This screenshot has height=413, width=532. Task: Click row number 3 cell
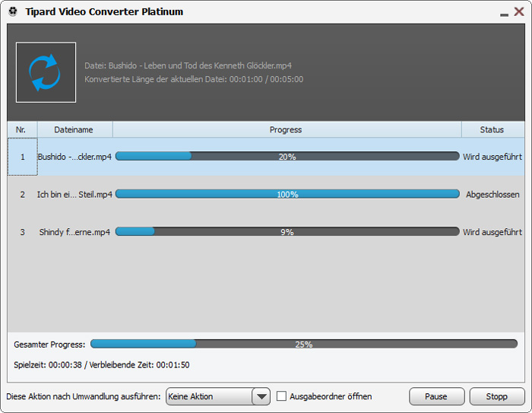(x=22, y=232)
